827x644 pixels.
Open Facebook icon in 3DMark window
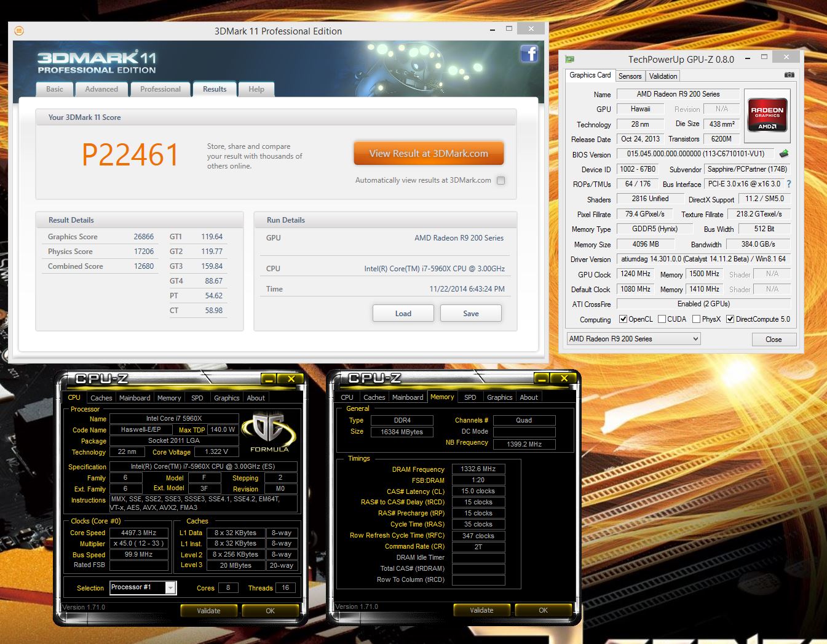(529, 54)
